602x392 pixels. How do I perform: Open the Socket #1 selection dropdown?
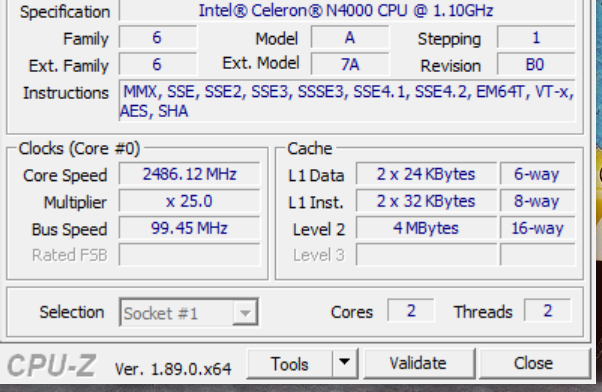[x=189, y=313]
